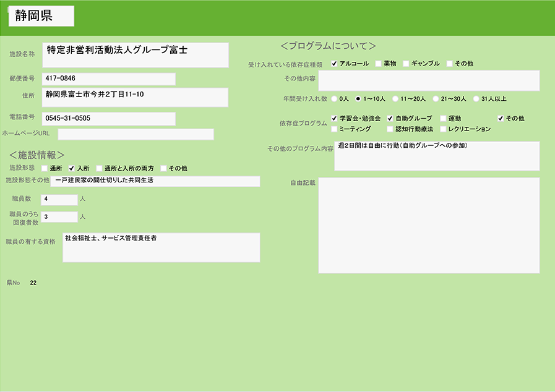The height and width of the screenshot is (392, 555).
Task: Toggle the 学習会・勉強会 checkbox
Action: pos(334,118)
